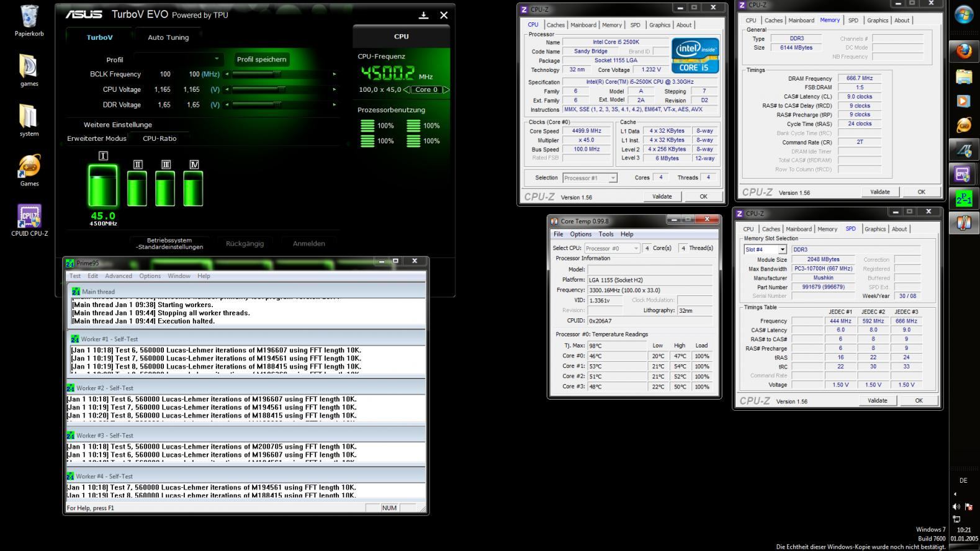Viewport: 980px width, 551px height.
Task: Show hidden tray icons arrow
Action: 955,495
